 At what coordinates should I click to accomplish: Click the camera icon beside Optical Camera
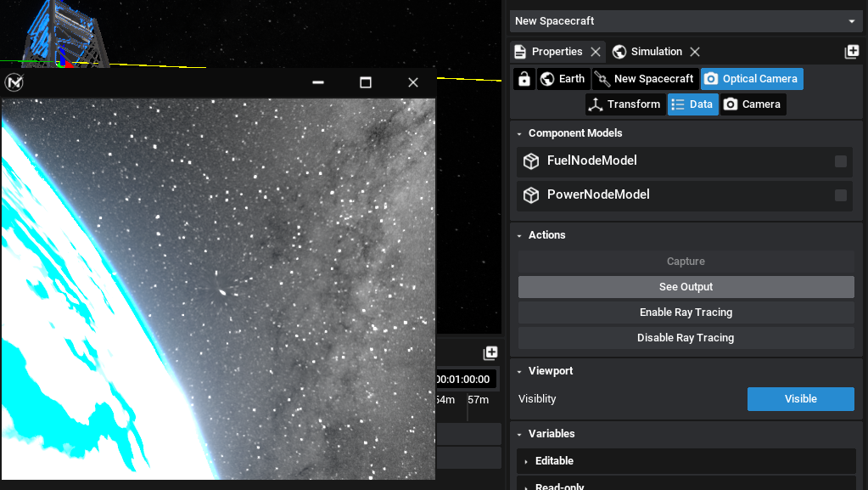coord(711,79)
